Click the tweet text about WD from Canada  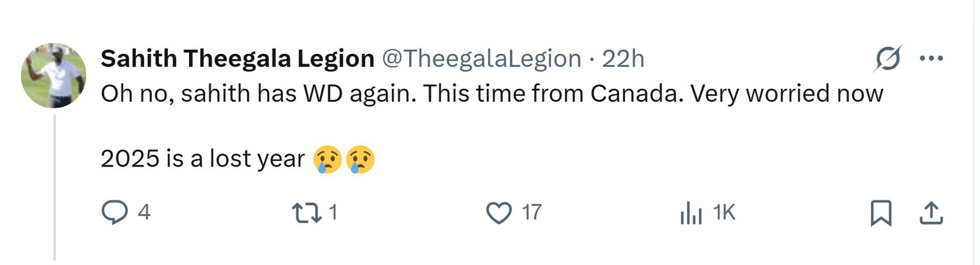coord(491,94)
